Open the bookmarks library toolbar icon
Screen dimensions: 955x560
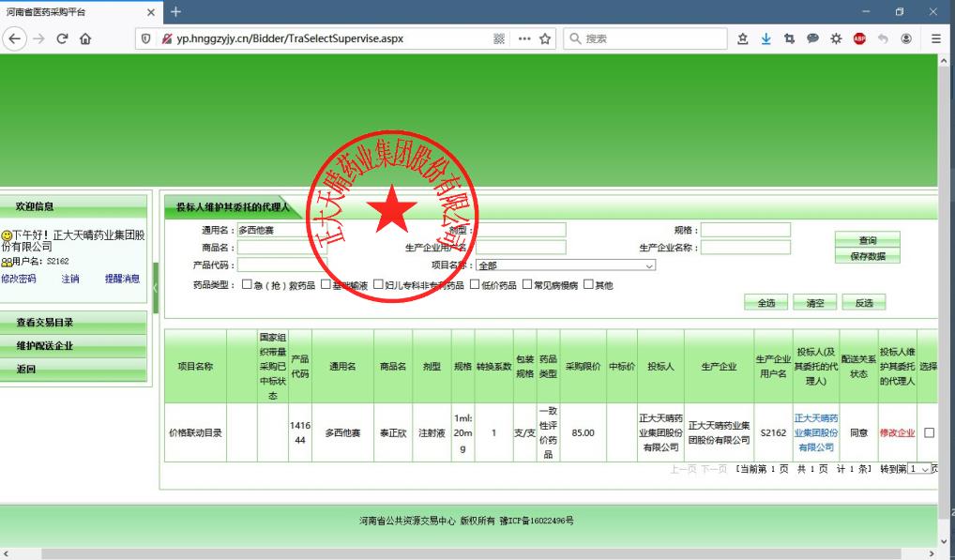click(742, 39)
